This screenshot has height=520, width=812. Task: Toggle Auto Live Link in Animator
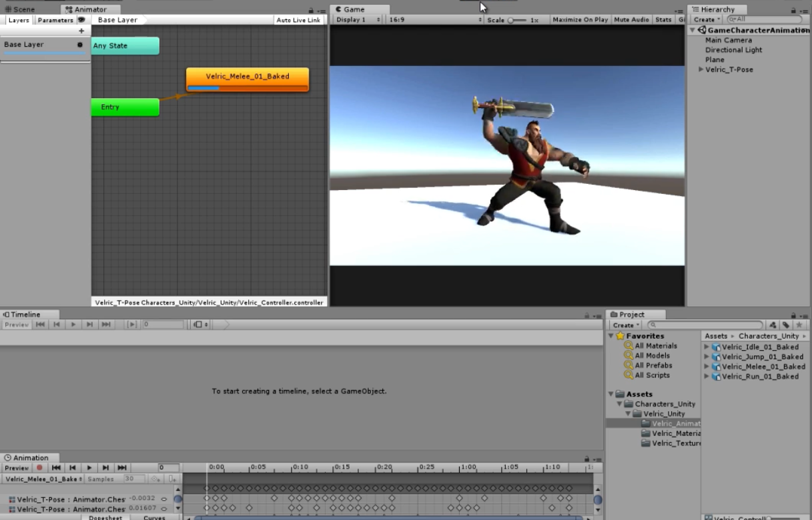(x=298, y=20)
